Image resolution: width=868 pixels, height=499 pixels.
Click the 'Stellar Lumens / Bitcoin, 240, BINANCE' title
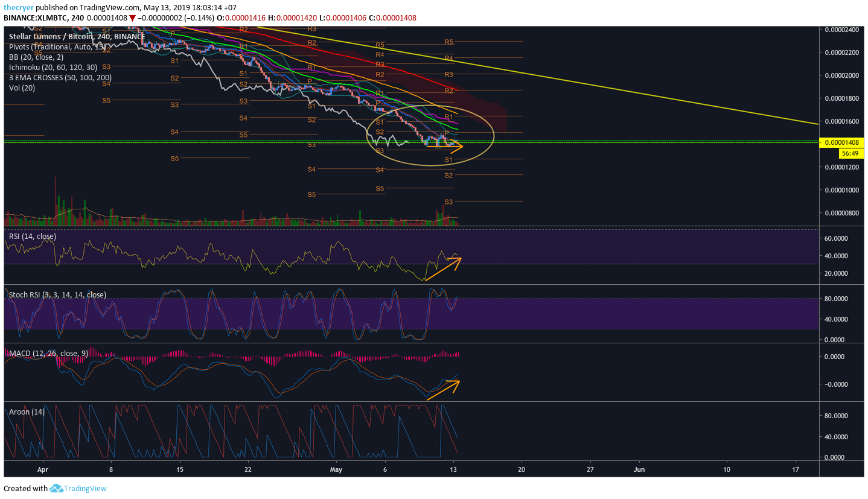pos(77,37)
